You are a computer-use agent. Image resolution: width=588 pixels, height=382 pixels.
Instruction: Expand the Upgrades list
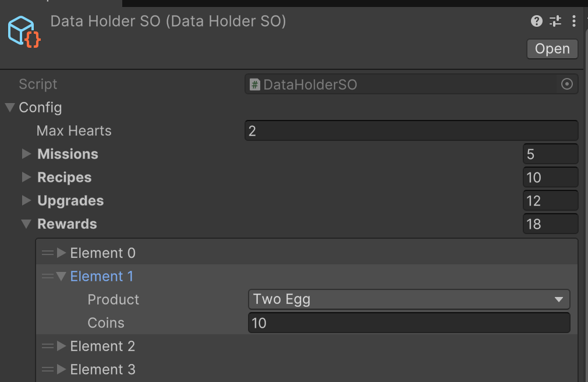[26, 200]
